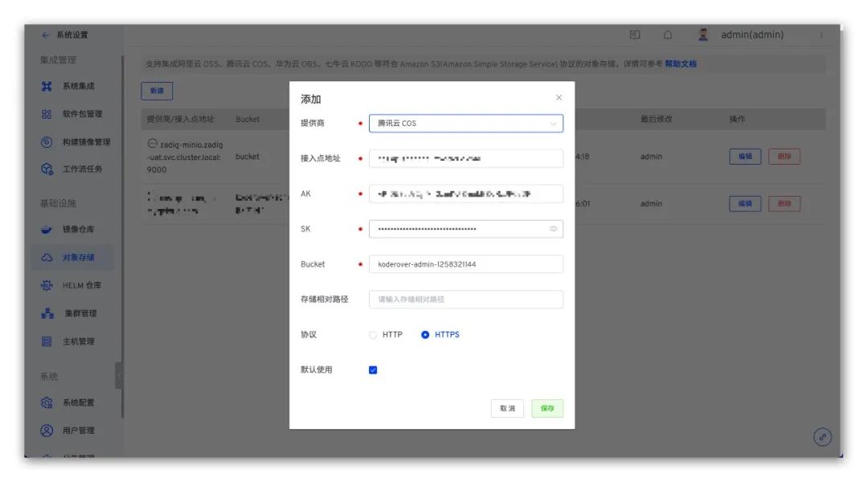This screenshot has width=868, height=482.
Task: Select 对象存储 in the sidebar
Action: point(78,258)
